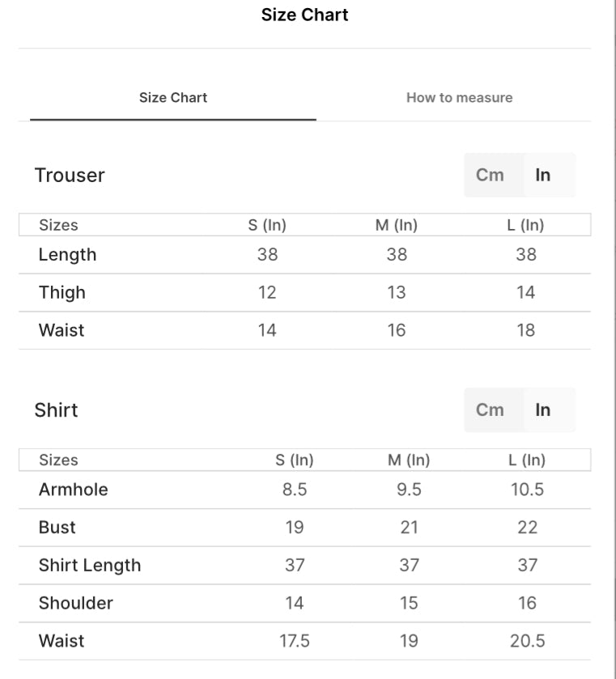Select the Thigh row label
The image size is (616, 679).
coord(62,293)
